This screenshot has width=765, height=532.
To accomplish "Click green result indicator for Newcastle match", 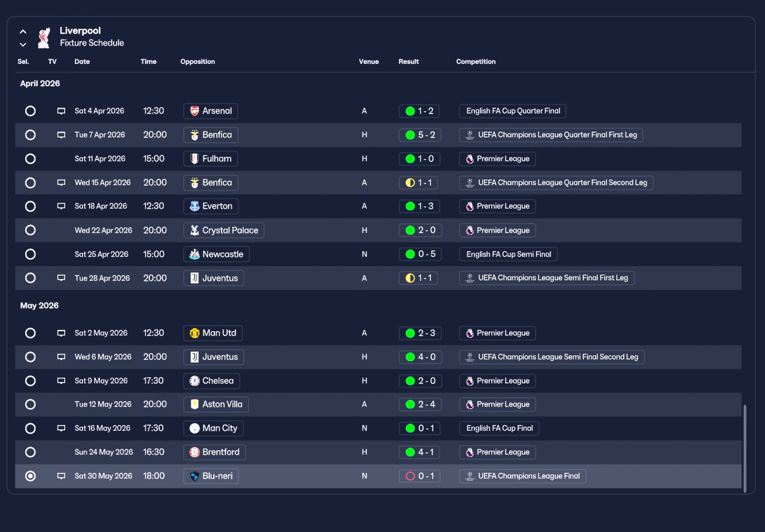I will (x=410, y=254).
